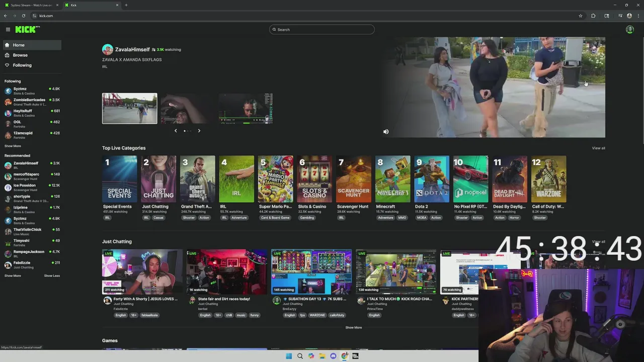Open Iziprime recommended channel
Image resolution: width=644 pixels, height=362 pixels.
(32, 210)
